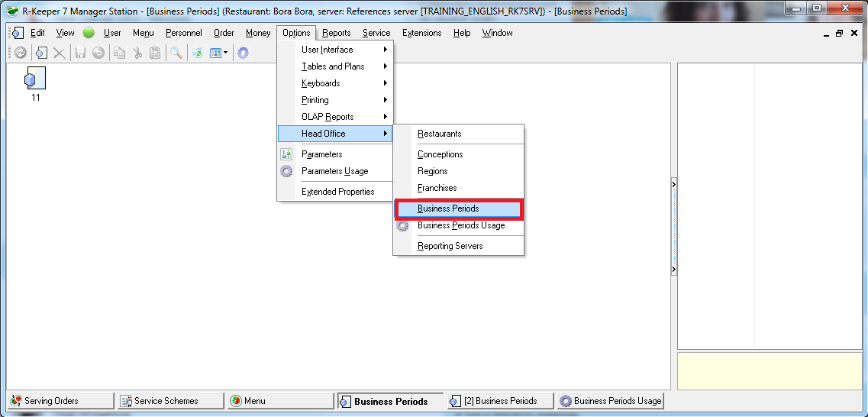This screenshot has width=868, height=417.
Task: Choose Conceptions in Head Office submenu
Action: point(458,154)
